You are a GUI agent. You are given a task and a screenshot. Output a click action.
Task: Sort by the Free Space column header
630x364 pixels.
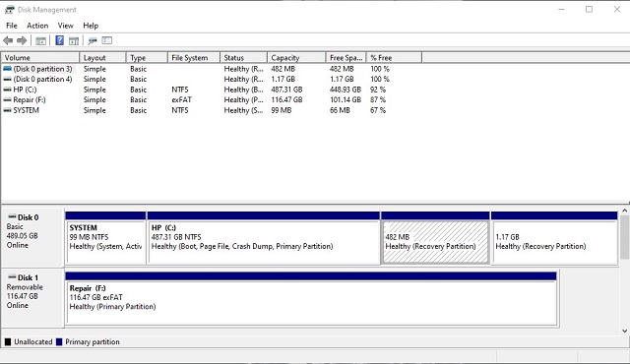point(346,58)
